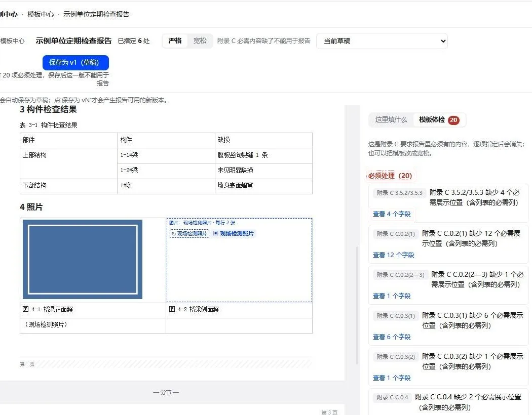The image size is (532, 415).
Task: Click the heading 4 照片
Action: (x=31, y=207)
